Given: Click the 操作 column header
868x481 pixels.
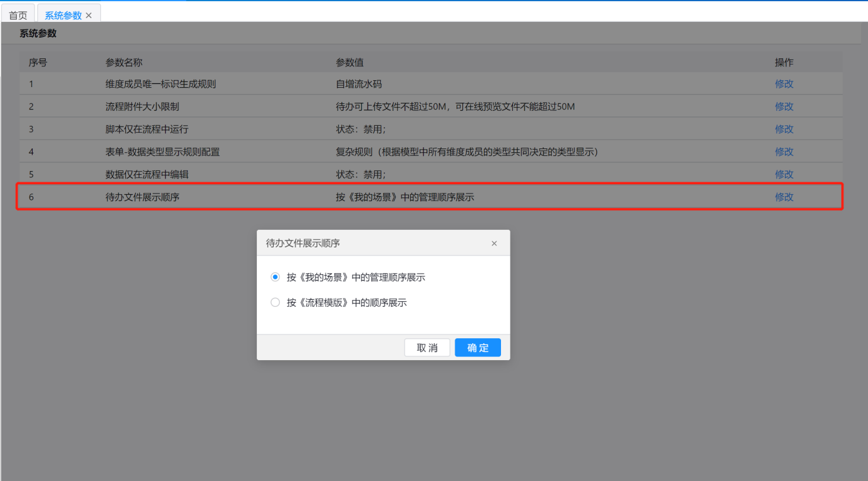Looking at the screenshot, I should pyautogui.click(x=784, y=63).
